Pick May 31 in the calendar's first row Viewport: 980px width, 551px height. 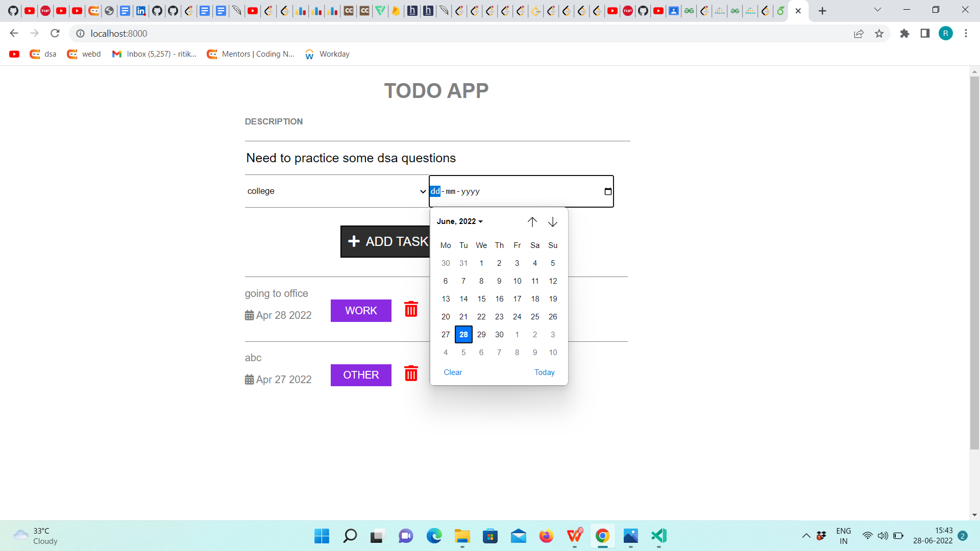(463, 263)
